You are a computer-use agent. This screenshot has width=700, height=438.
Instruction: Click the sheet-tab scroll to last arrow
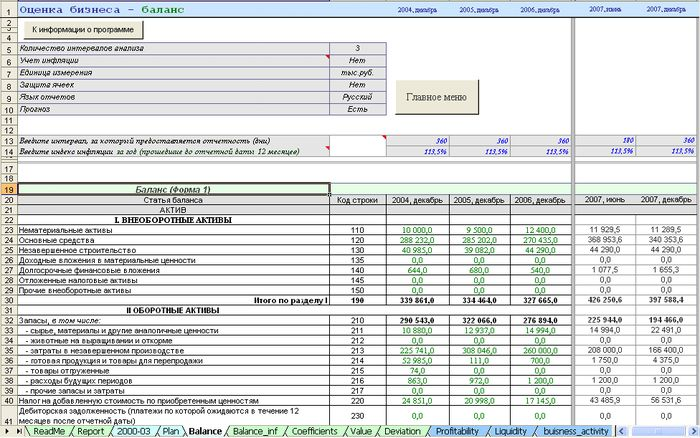pos(19,431)
